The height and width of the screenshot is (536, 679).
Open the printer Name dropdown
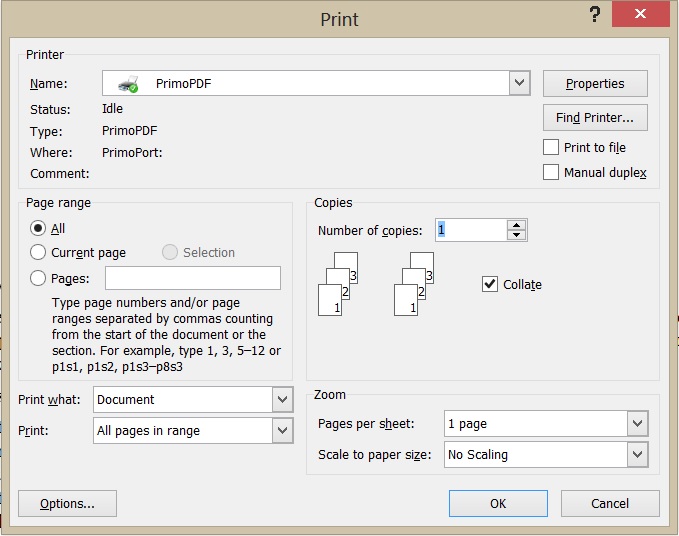pyautogui.click(x=519, y=84)
